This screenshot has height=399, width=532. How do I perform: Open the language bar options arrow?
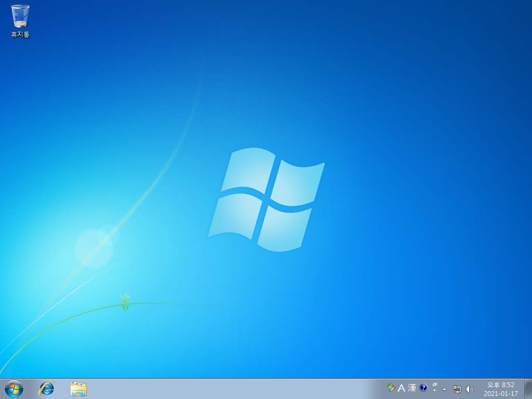435,391
